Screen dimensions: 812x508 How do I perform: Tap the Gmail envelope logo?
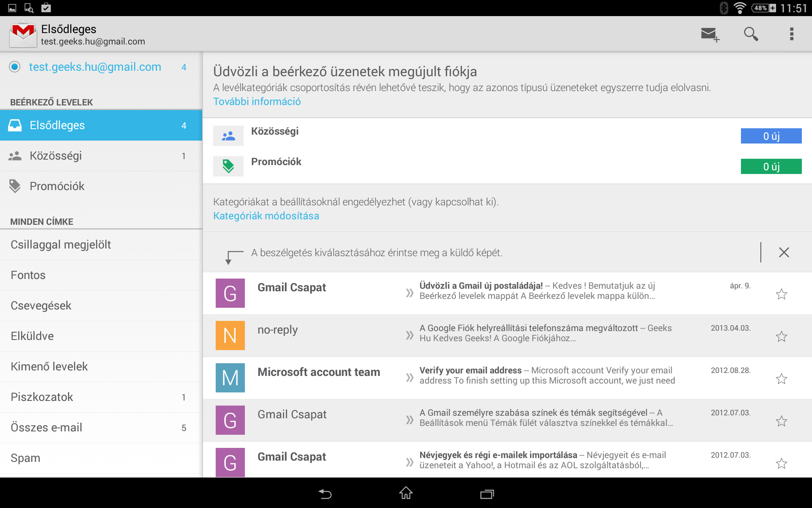pos(23,34)
